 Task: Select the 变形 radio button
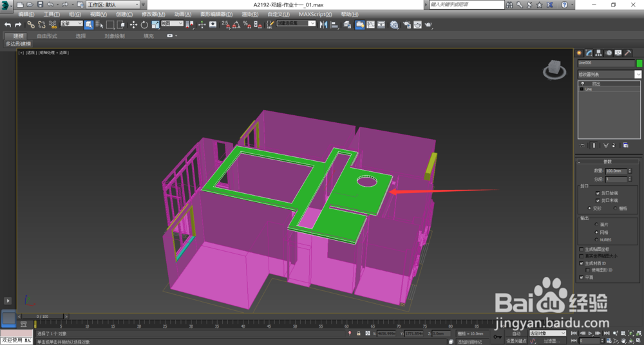pyautogui.click(x=590, y=209)
